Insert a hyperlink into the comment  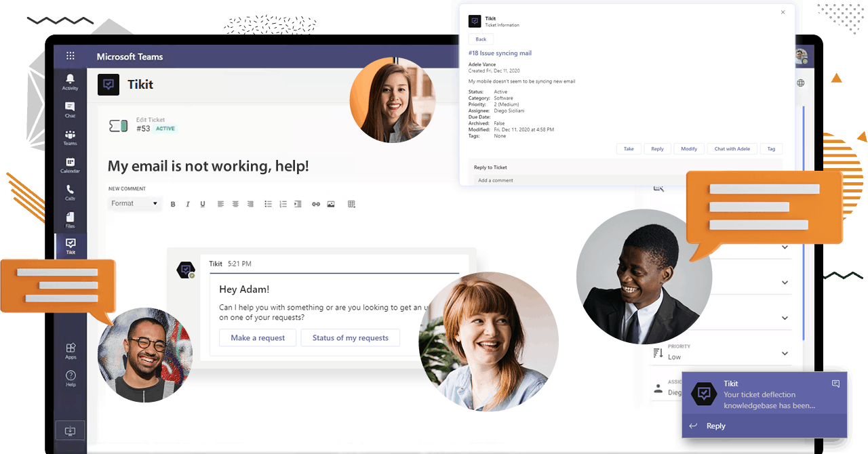tap(316, 204)
